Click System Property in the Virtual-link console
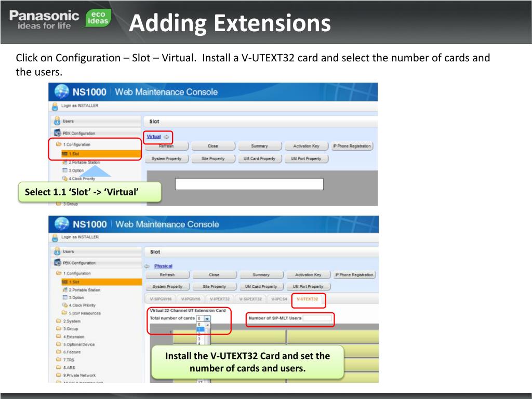Viewport: 532px width, 399px height. click(167, 159)
